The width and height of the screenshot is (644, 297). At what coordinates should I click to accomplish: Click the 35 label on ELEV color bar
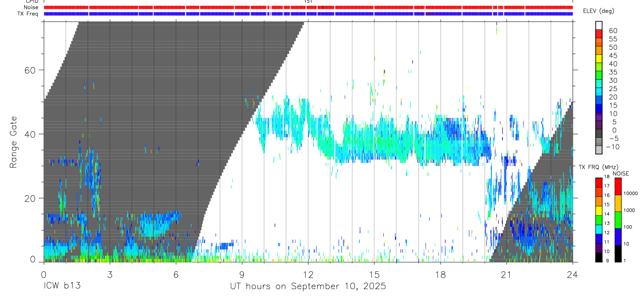click(613, 72)
